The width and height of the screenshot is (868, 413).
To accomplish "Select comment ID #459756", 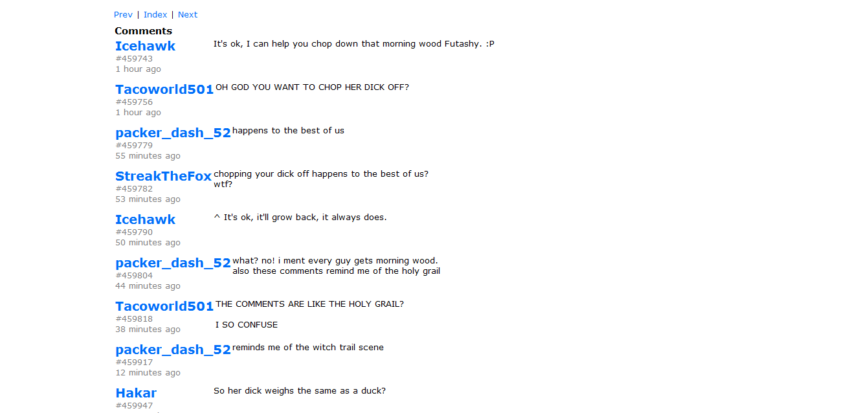I will click(134, 102).
